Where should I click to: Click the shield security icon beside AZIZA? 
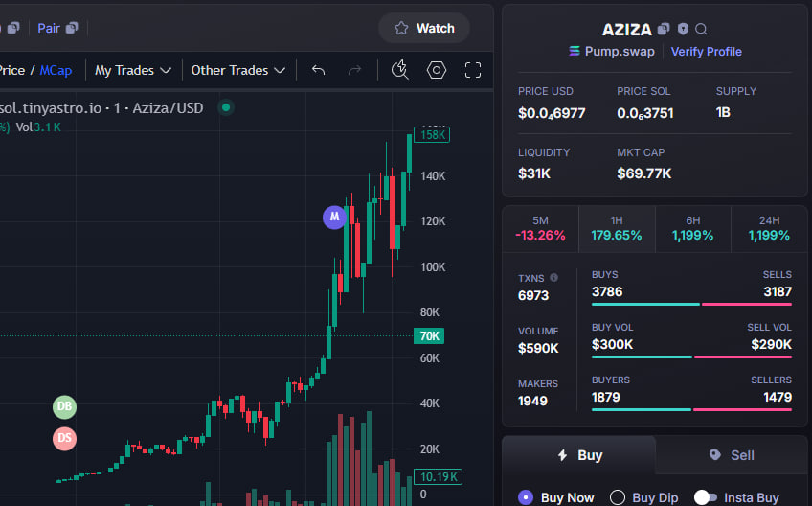(x=683, y=29)
